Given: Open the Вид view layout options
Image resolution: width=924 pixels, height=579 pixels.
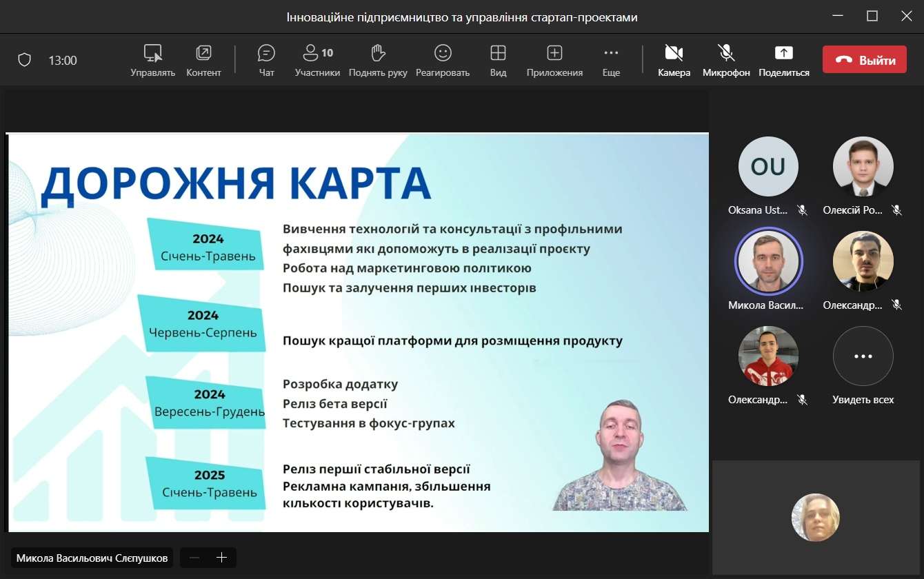Looking at the screenshot, I should pos(498,59).
